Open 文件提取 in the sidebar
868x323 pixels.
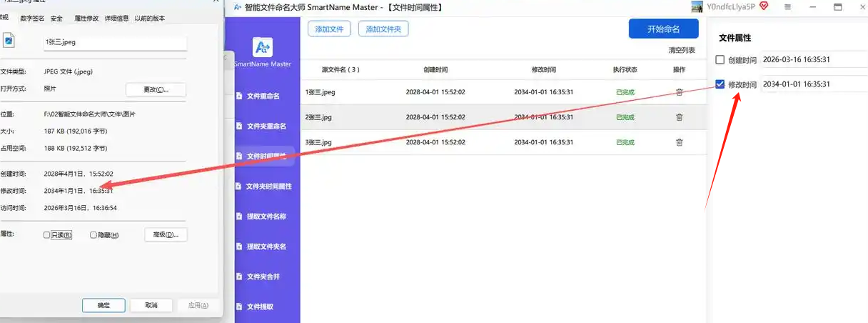(254, 307)
